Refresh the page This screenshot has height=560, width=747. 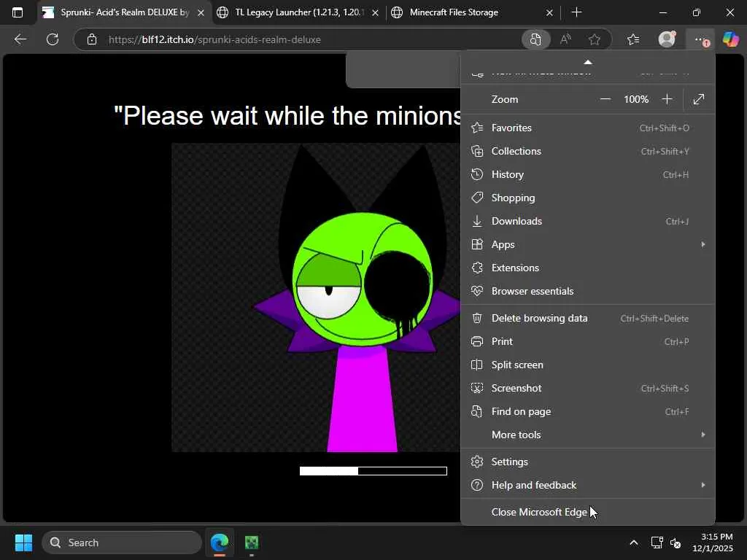(x=53, y=39)
